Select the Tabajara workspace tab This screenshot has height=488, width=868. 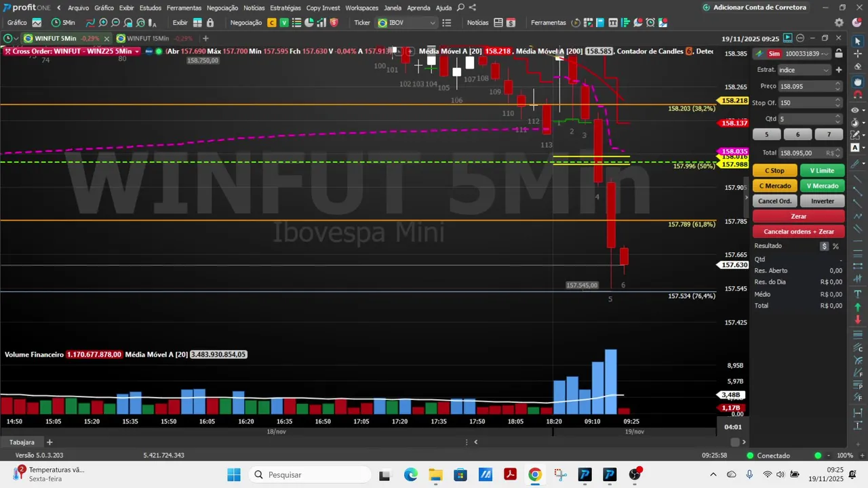pos(22,442)
